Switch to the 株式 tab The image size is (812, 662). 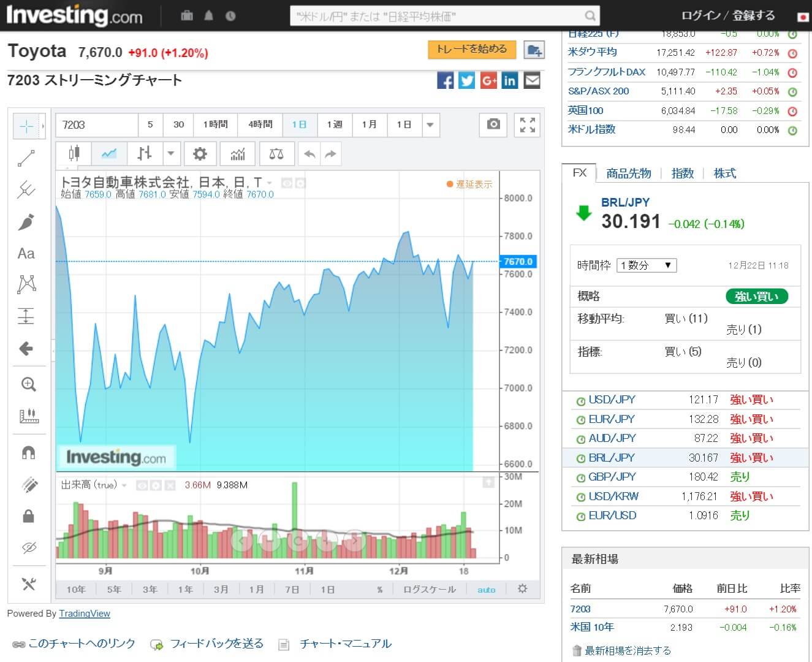[x=724, y=173]
